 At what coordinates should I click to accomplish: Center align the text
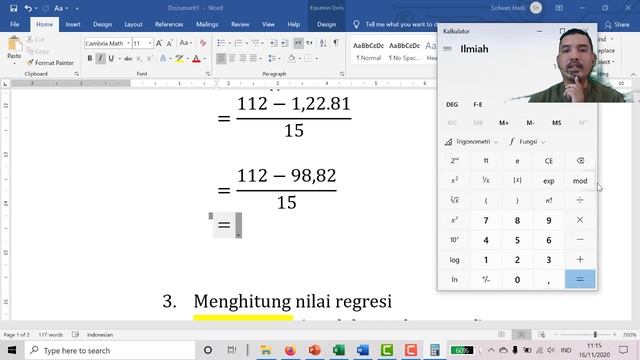pyautogui.click(x=232, y=58)
